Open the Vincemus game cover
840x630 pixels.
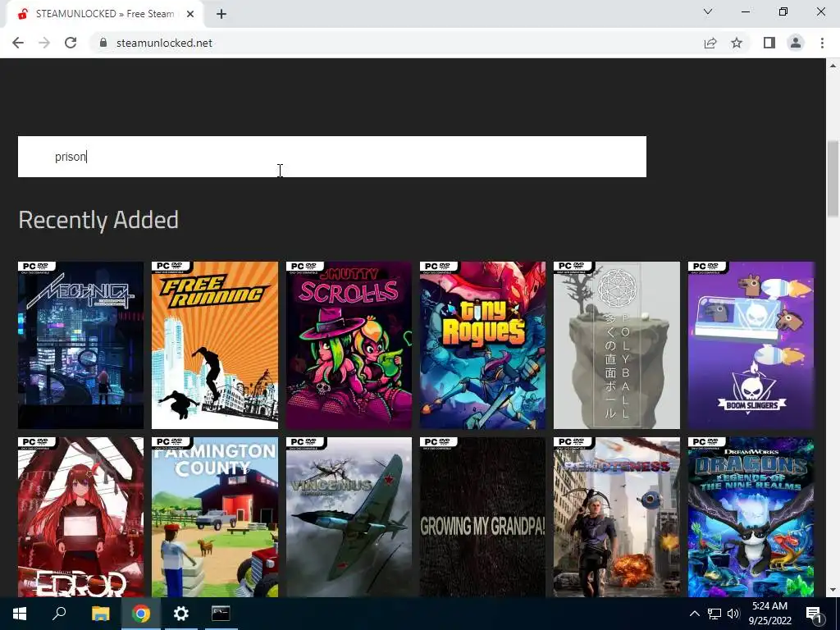[x=349, y=517]
